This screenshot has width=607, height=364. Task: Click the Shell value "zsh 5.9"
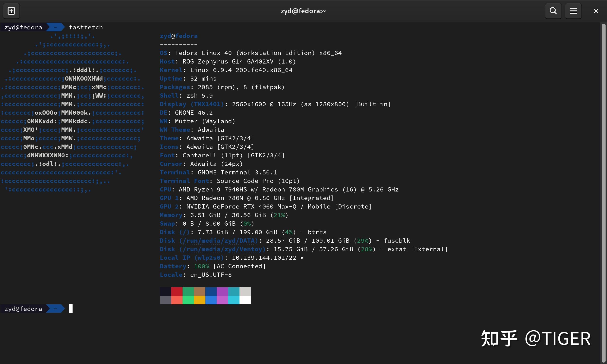[x=200, y=96]
